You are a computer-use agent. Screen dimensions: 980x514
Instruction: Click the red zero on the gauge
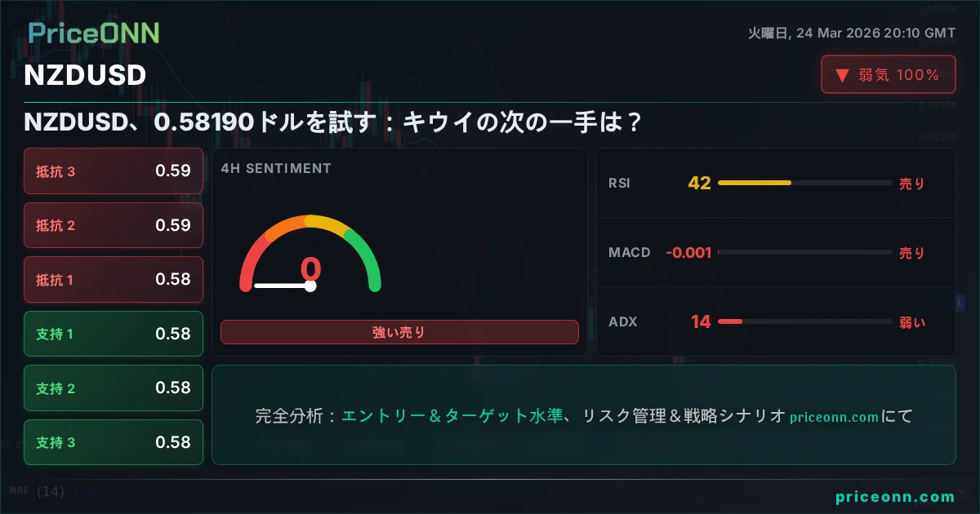[x=310, y=268]
